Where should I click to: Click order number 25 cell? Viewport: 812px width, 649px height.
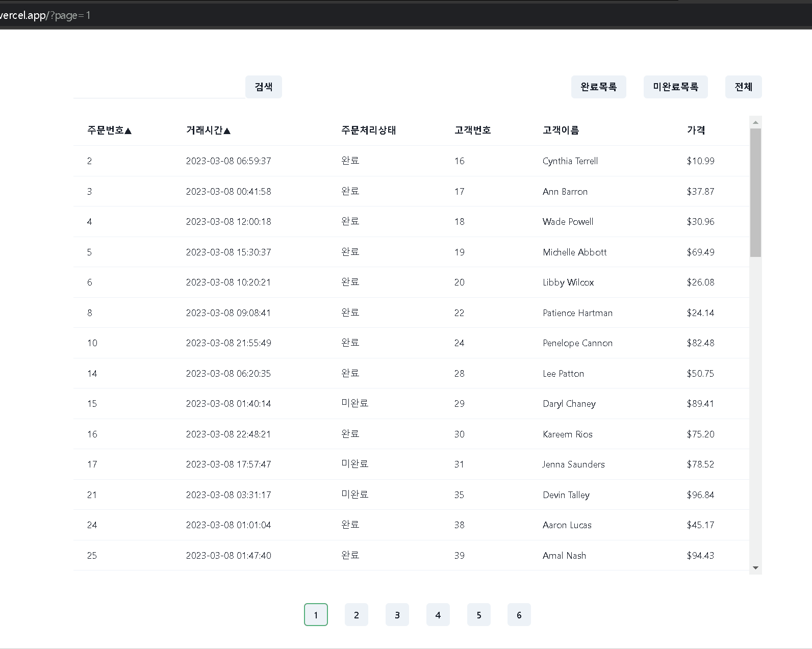coord(92,556)
